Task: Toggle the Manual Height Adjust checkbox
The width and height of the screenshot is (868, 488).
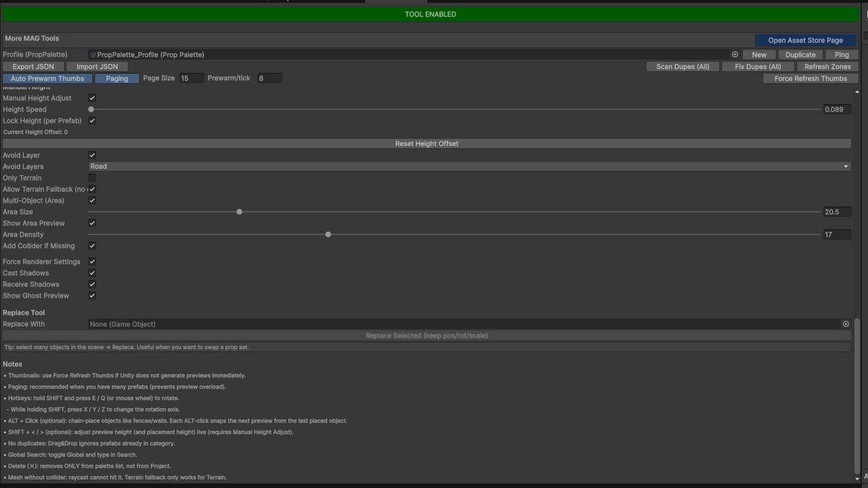Action: (x=92, y=98)
